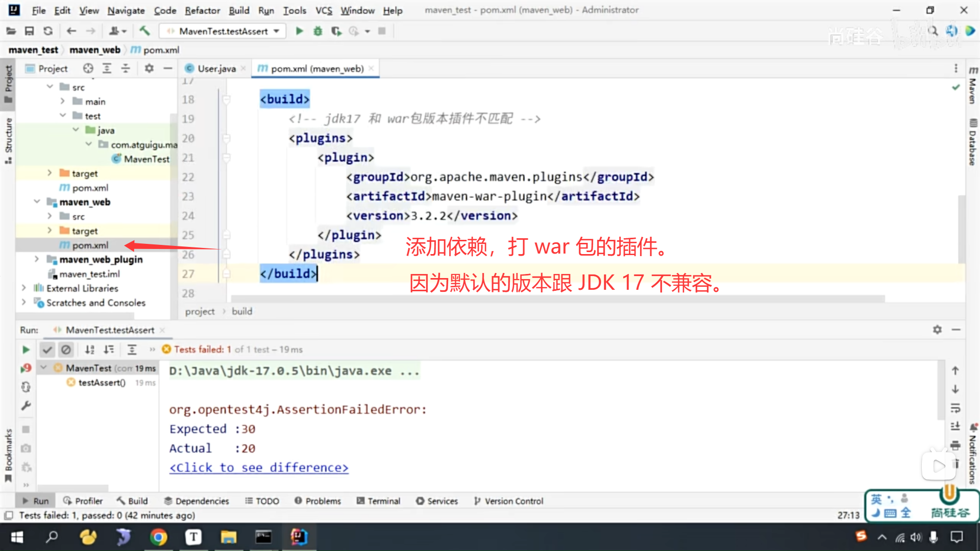Click Save All floppy icon

29,31
